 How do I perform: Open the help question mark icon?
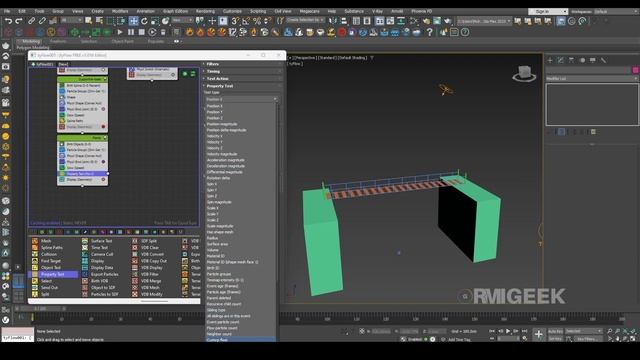click(x=429, y=32)
